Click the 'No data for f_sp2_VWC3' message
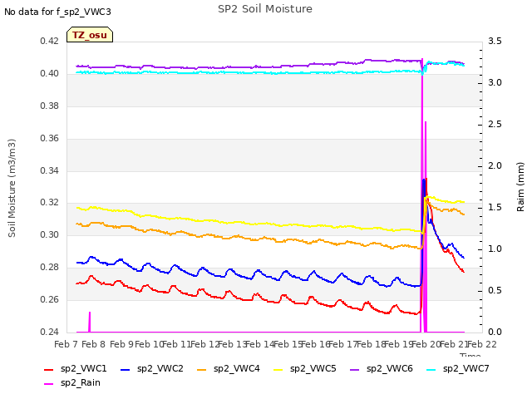Image resolution: width=532 pixels, height=399 pixels. coord(57,12)
